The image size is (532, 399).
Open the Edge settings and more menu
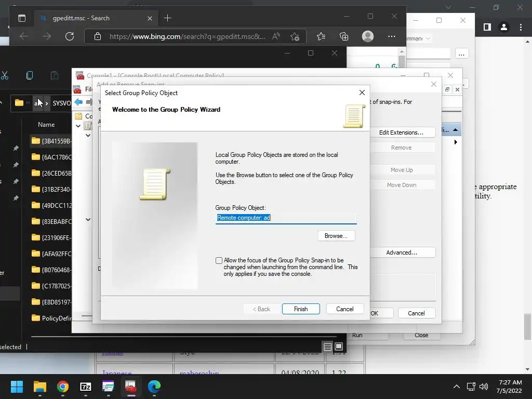click(x=392, y=36)
